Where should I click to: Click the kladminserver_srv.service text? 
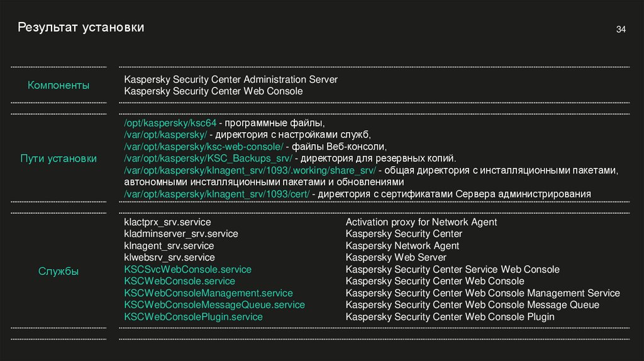click(180, 234)
